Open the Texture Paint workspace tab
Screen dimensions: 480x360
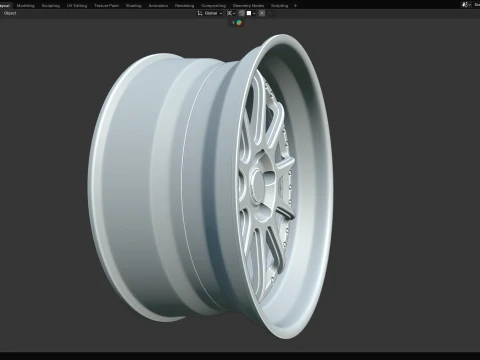106,6
